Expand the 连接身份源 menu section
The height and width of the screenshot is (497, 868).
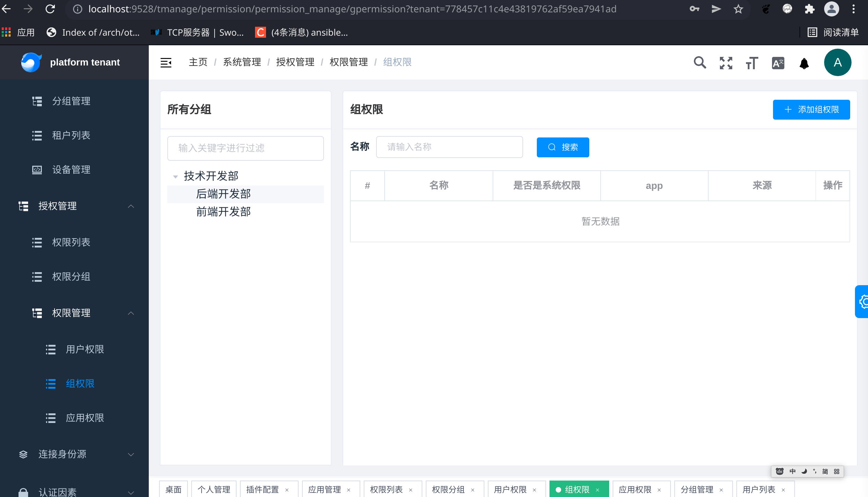(131, 454)
